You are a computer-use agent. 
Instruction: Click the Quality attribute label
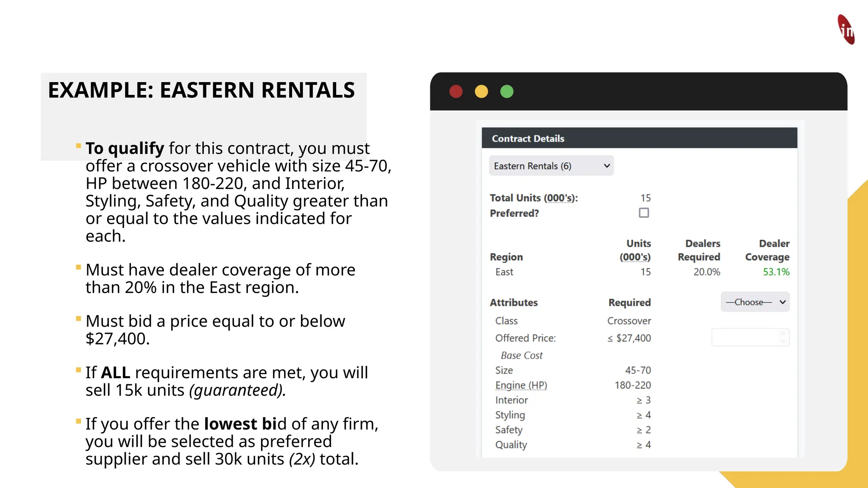(x=511, y=445)
